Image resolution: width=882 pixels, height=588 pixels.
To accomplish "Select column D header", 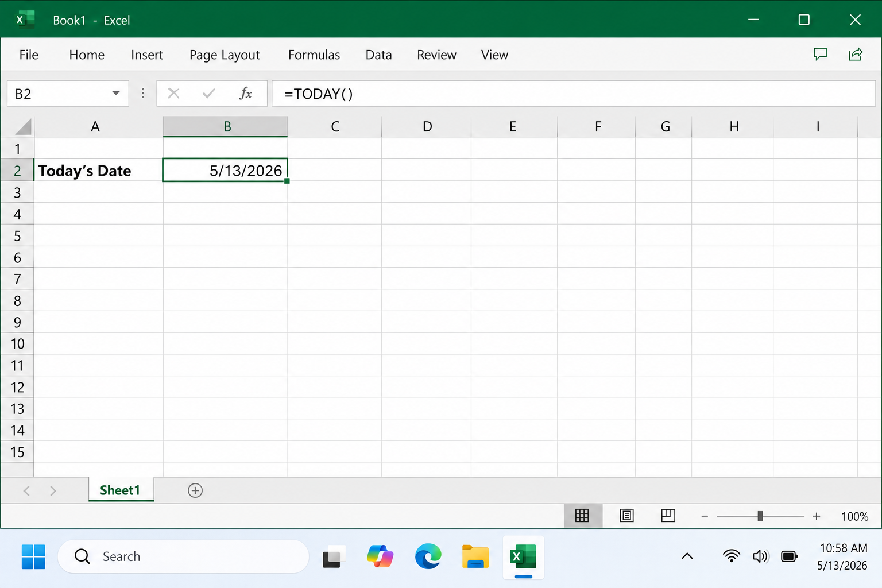I will (427, 126).
